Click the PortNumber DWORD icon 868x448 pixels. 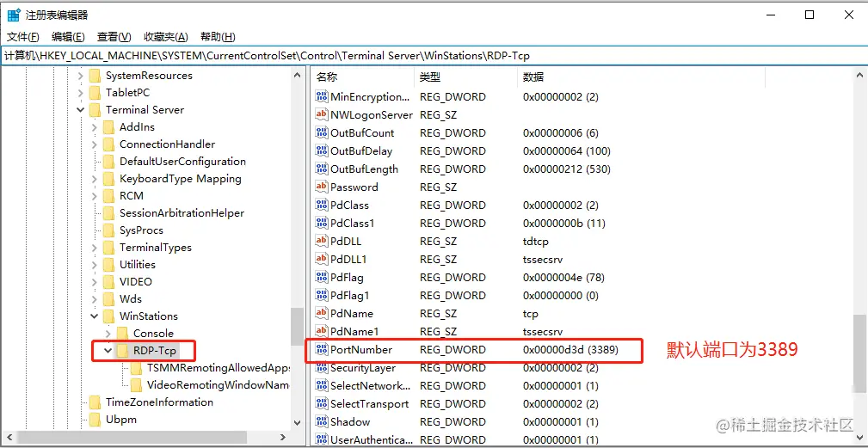point(322,350)
